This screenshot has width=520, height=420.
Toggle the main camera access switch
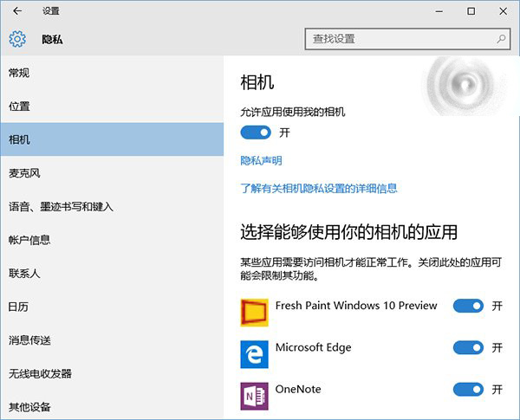point(255,132)
